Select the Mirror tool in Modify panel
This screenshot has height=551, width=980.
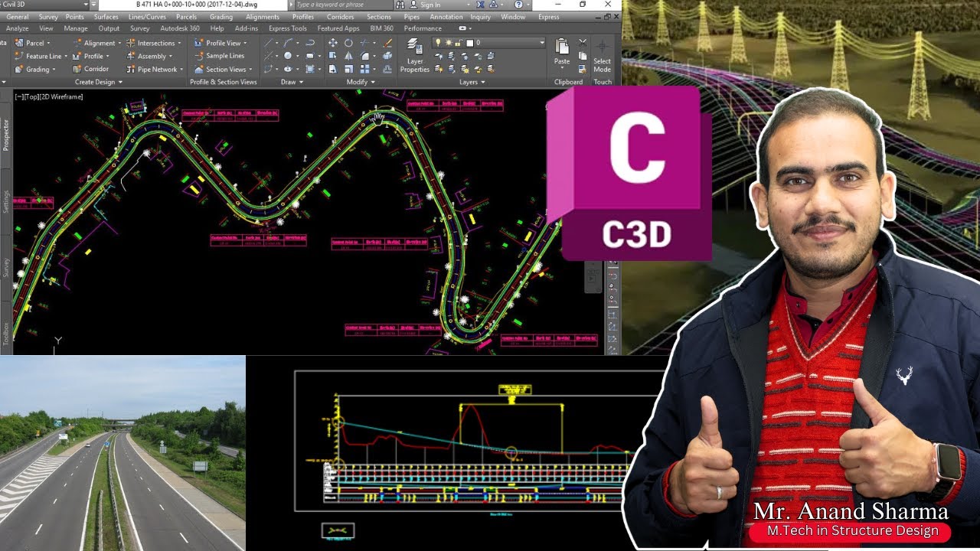[348, 56]
